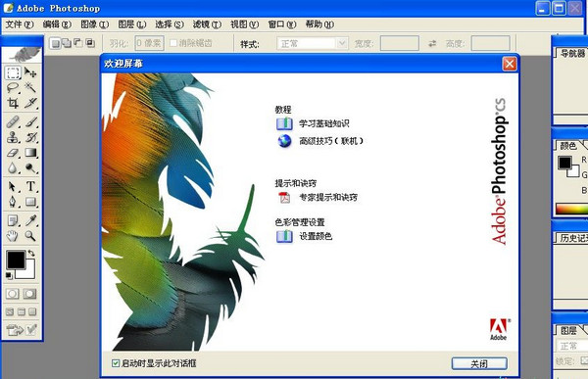Select the Hand tool
This screenshot has width=588, height=379.
tap(13, 236)
